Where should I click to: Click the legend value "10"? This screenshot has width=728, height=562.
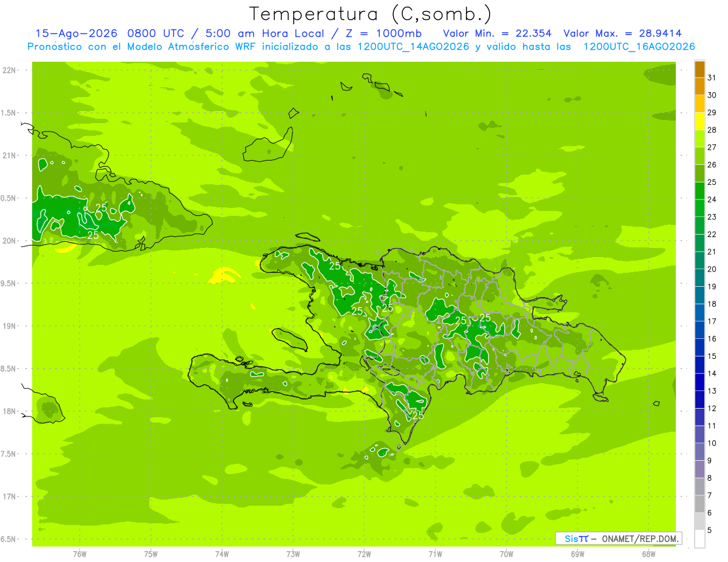click(x=712, y=443)
